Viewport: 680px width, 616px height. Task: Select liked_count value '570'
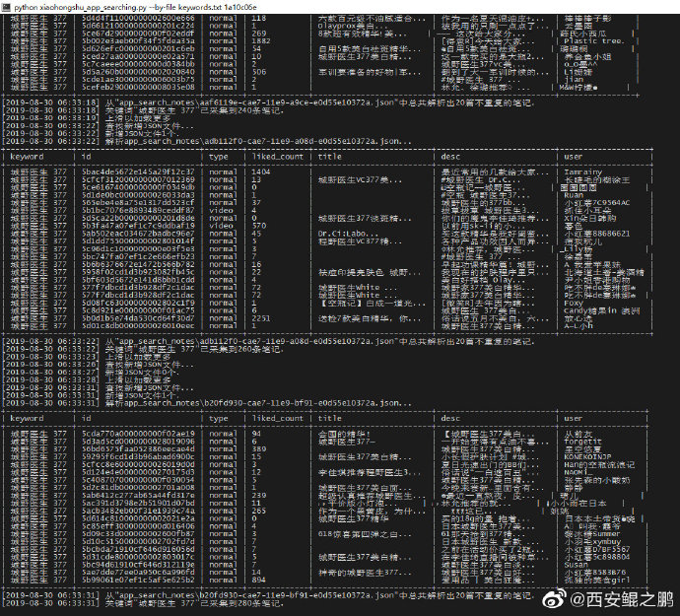(x=258, y=226)
